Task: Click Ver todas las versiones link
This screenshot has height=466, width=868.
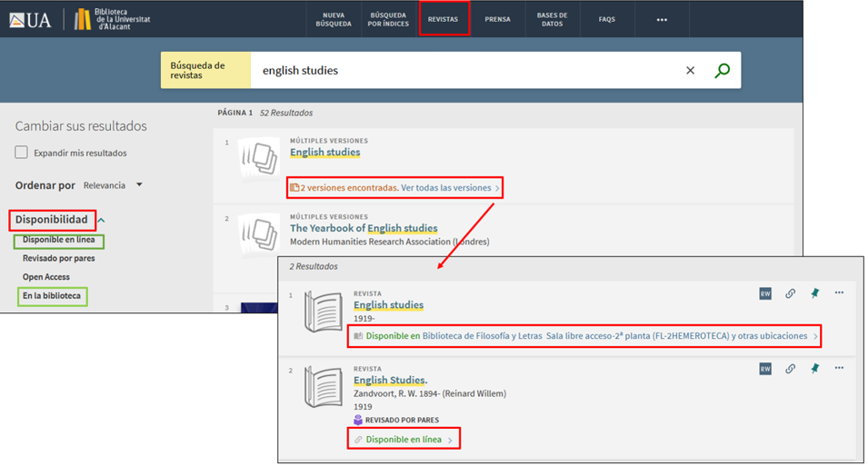Action: 446,188
